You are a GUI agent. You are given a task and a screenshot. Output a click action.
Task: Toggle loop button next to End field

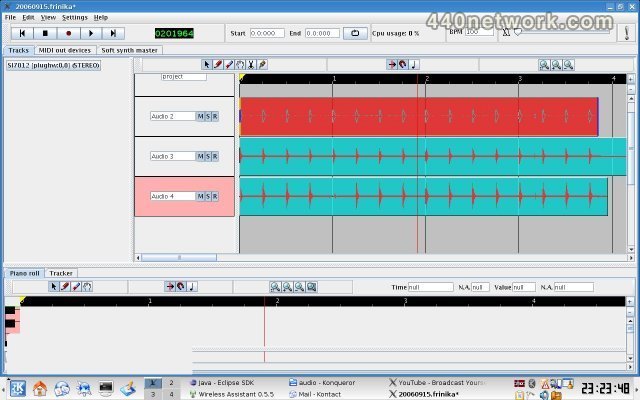pyautogui.click(x=355, y=33)
